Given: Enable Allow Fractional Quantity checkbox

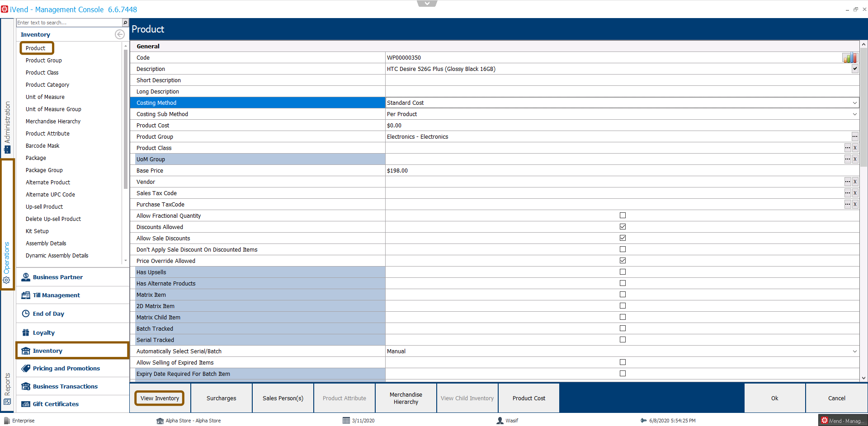Looking at the screenshot, I should coord(623,215).
